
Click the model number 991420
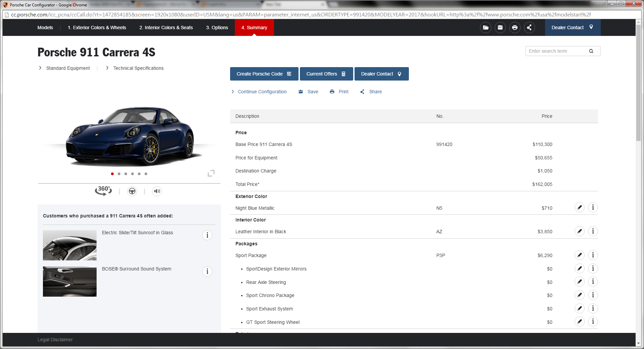pos(444,144)
